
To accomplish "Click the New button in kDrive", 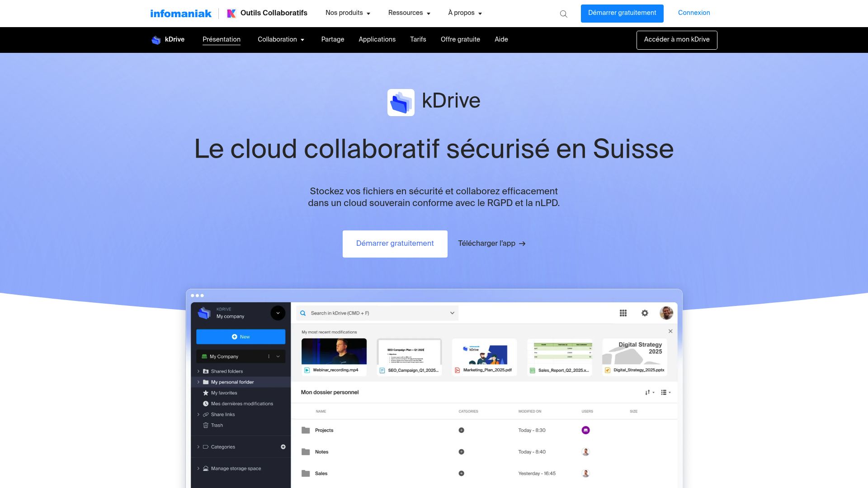I will click(x=241, y=337).
